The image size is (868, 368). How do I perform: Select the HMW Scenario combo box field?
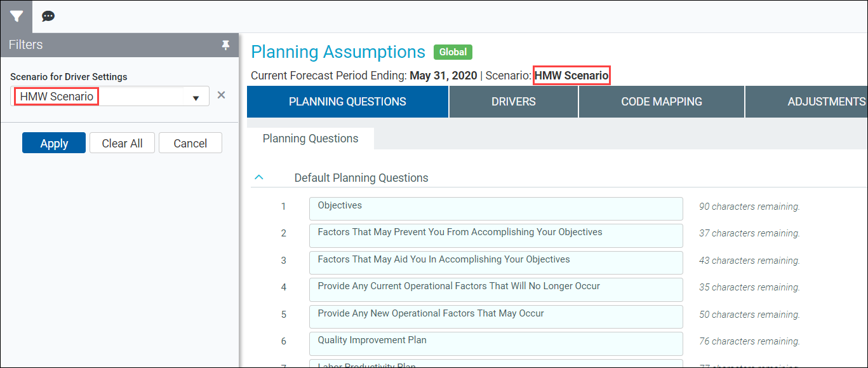point(110,97)
